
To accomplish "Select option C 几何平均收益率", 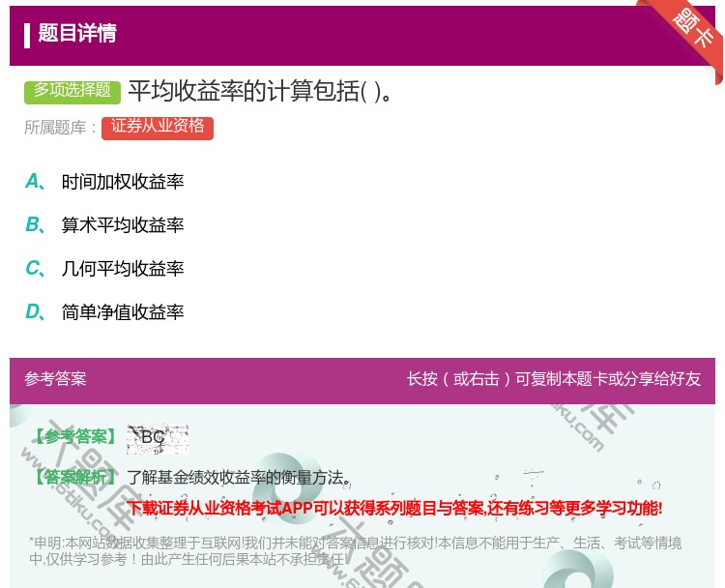I will (x=123, y=269).
